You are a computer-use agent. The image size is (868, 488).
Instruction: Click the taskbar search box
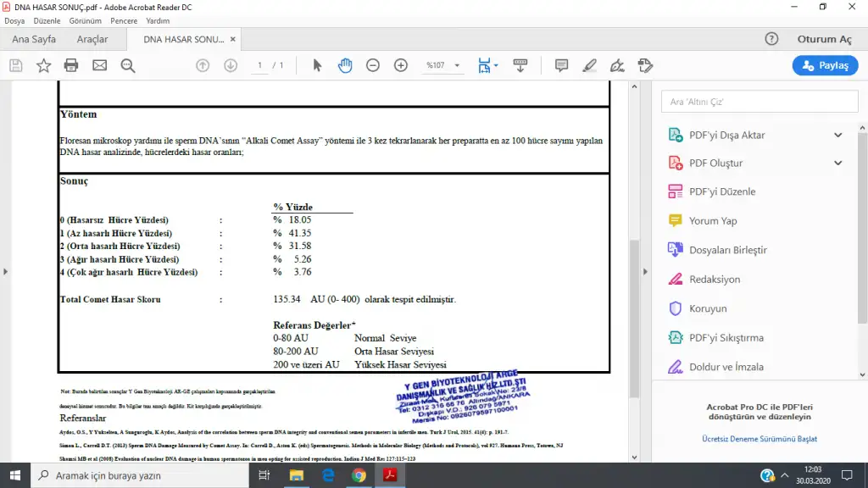(140, 475)
